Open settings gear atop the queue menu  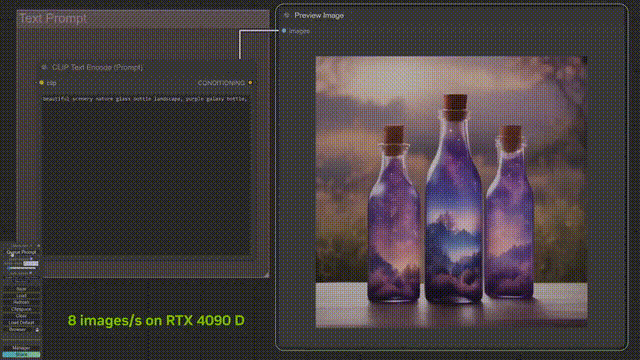(38, 246)
